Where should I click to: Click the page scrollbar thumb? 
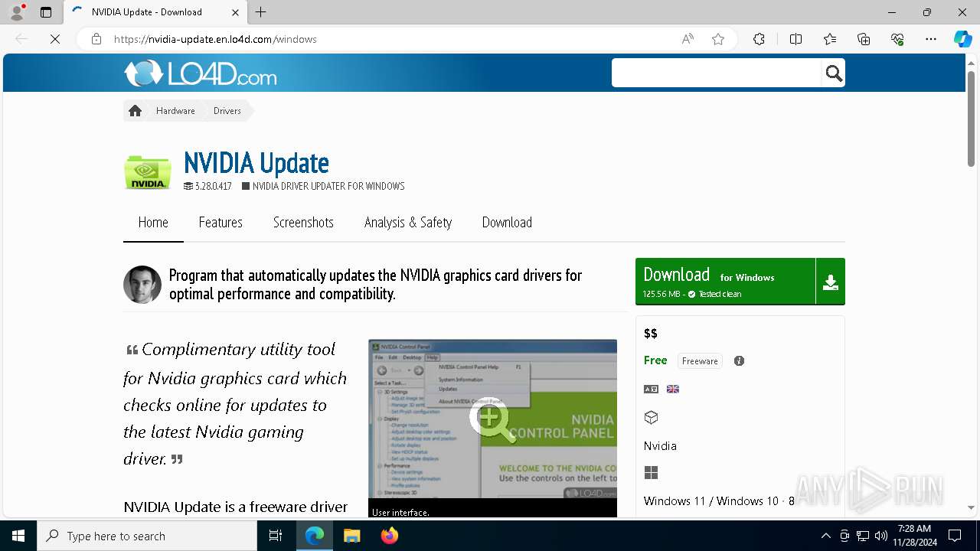click(x=971, y=119)
